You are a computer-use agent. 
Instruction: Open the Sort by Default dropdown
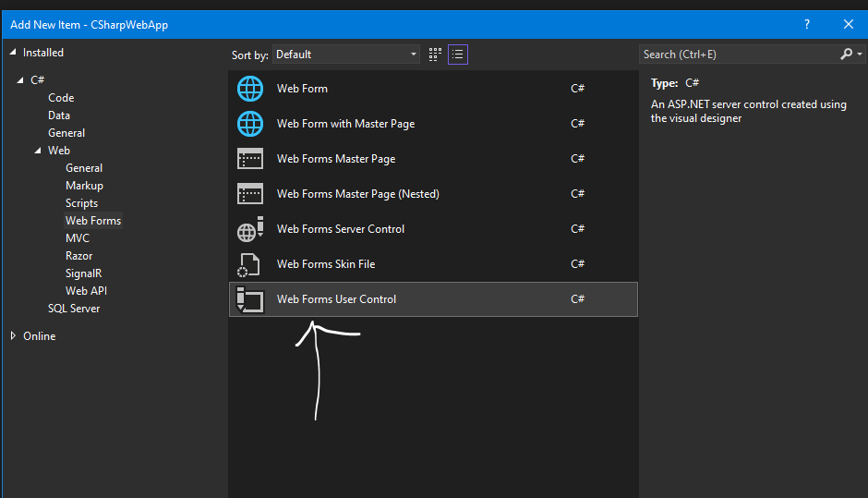tap(346, 55)
